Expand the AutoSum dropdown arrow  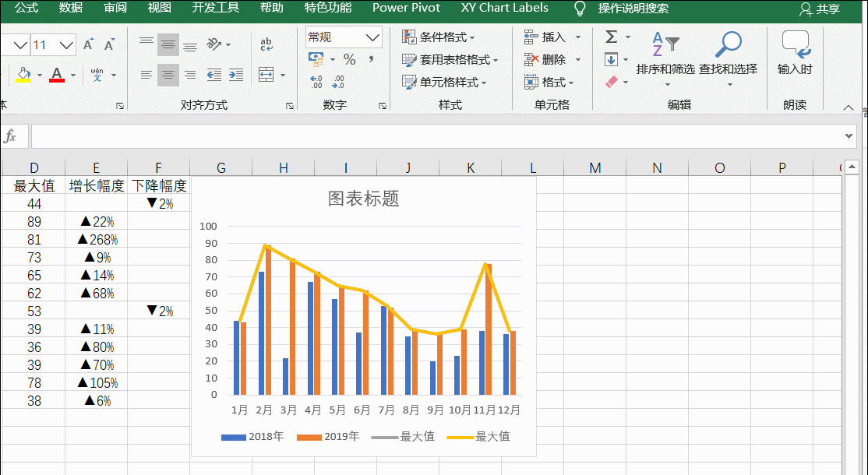(x=628, y=37)
